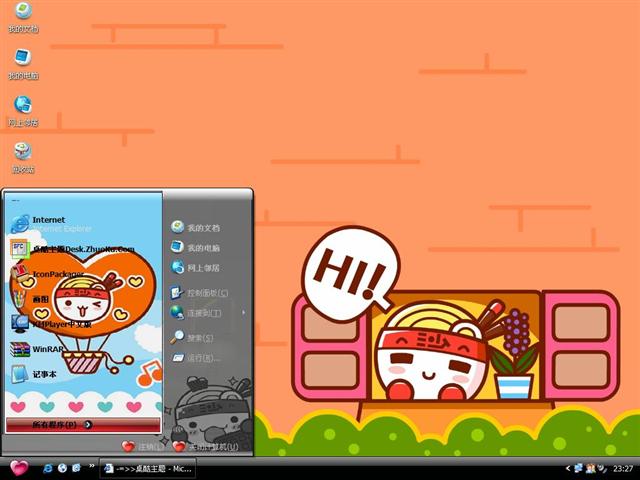Click 关闭计算机(U) shut down button
The width and height of the screenshot is (640, 480).
[206, 446]
